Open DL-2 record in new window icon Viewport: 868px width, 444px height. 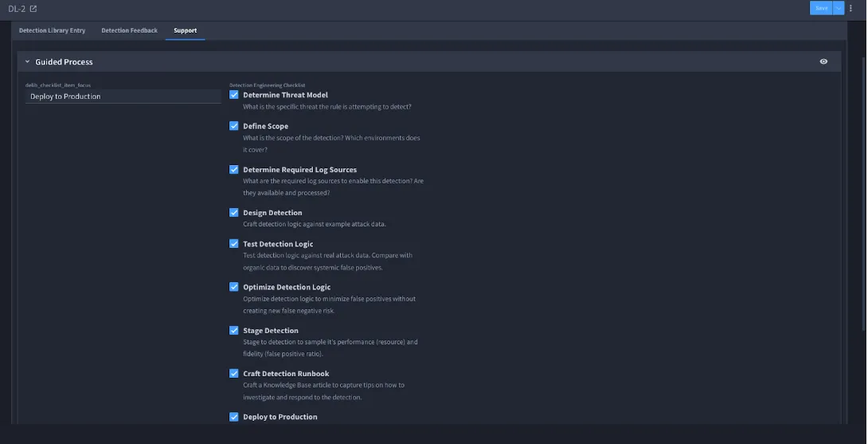pos(33,8)
